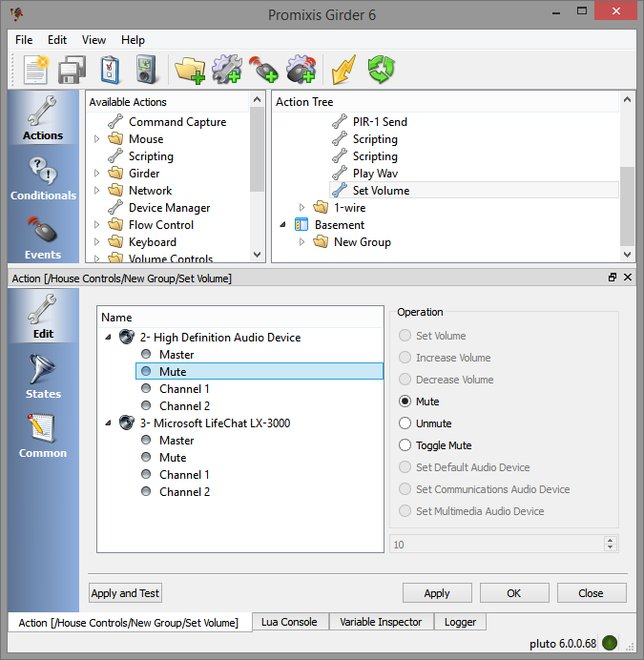Select the Edit page in editor sidebar

click(x=43, y=317)
